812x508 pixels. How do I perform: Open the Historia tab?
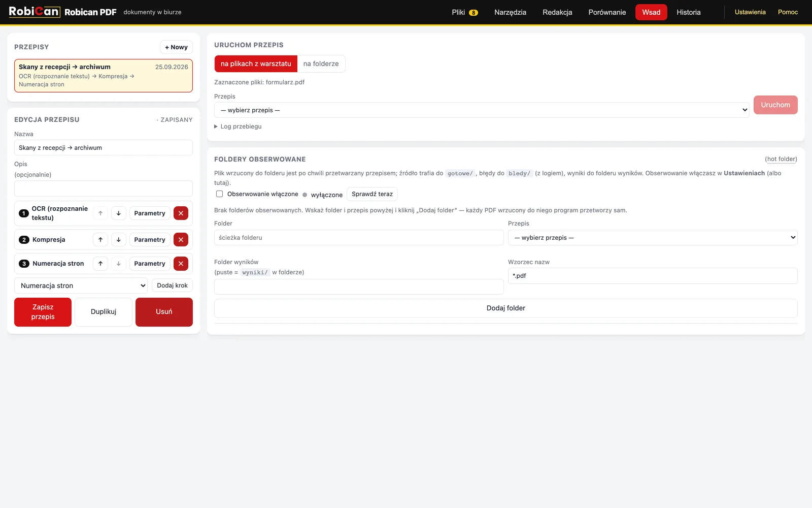click(x=688, y=12)
